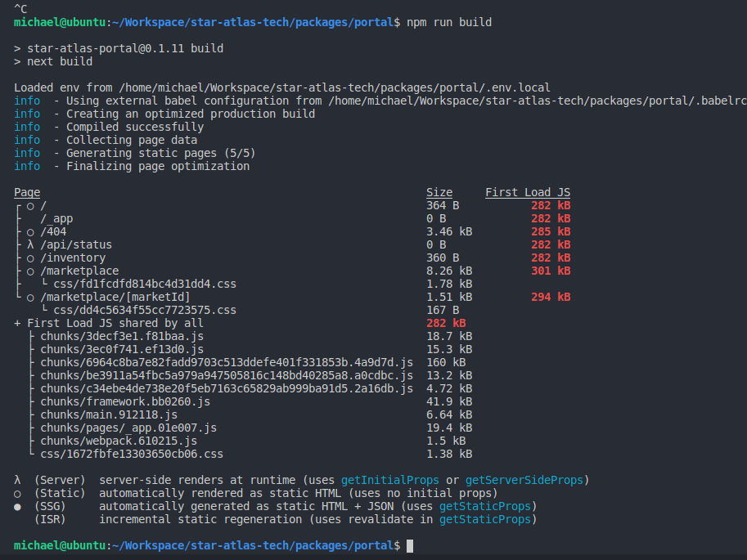The image size is (747, 560).
Task: Click 'chunks/3ec0f741.ef13d0.js' file name
Action: (122, 350)
